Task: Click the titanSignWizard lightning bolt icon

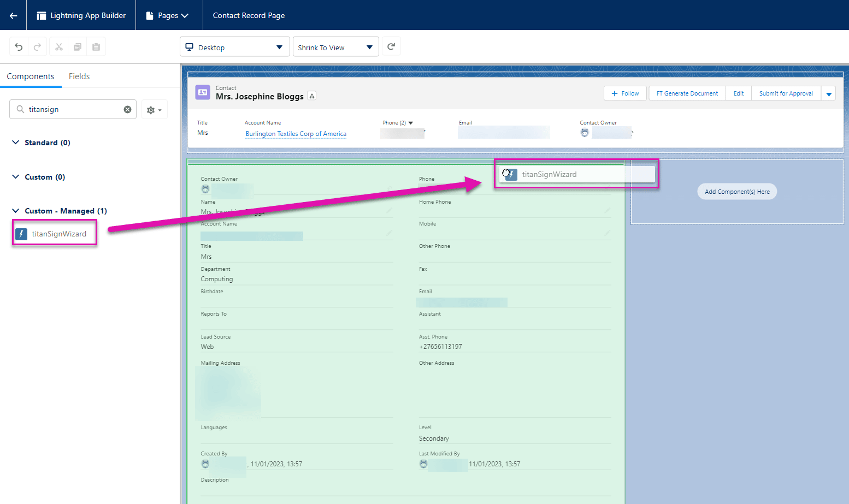Action: [21, 234]
